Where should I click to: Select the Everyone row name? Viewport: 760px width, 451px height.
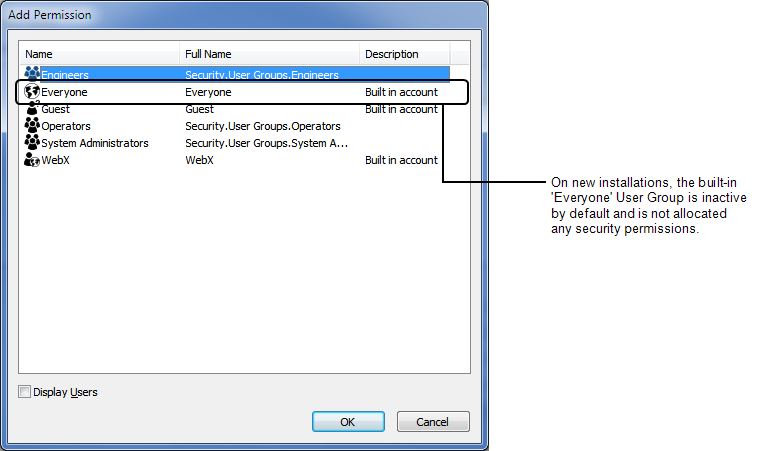coord(65,92)
